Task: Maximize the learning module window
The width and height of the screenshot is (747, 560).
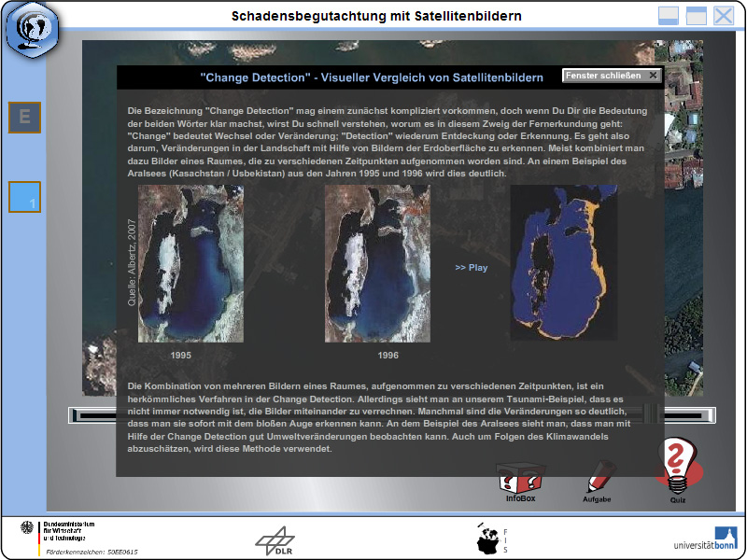Action: (x=696, y=16)
